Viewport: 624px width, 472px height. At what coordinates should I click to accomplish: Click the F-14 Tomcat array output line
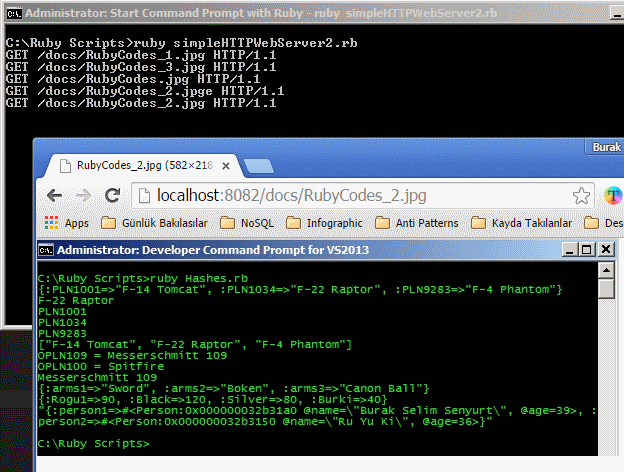coord(195,344)
